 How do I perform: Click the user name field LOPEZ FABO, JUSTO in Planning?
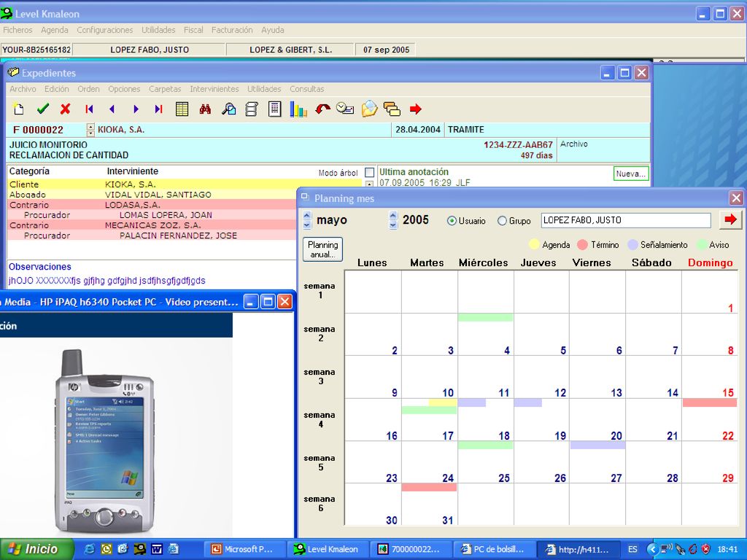point(625,220)
